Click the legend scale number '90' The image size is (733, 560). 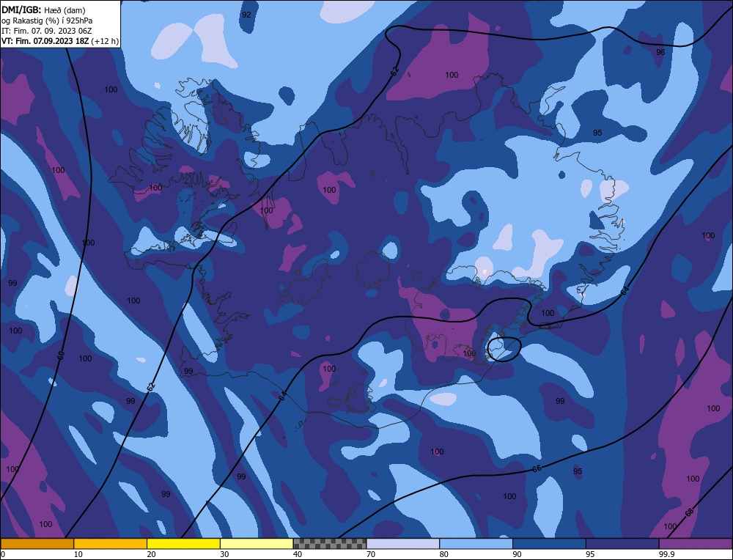coord(517,554)
